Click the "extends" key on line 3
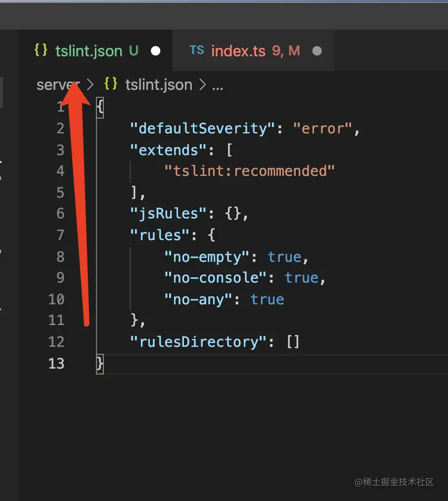This screenshot has height=501, width=448. (x=168, y=150)
